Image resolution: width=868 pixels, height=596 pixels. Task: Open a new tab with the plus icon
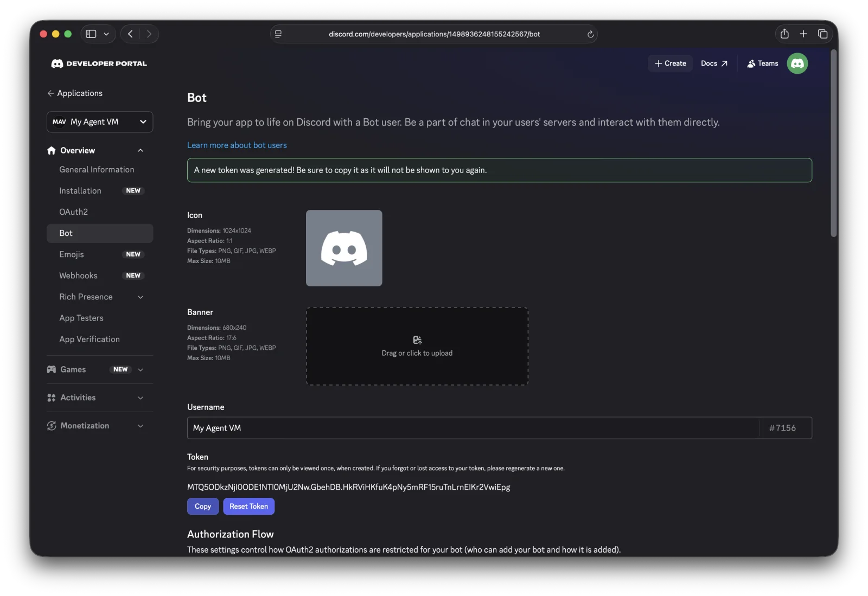click(x=803, y=34)
